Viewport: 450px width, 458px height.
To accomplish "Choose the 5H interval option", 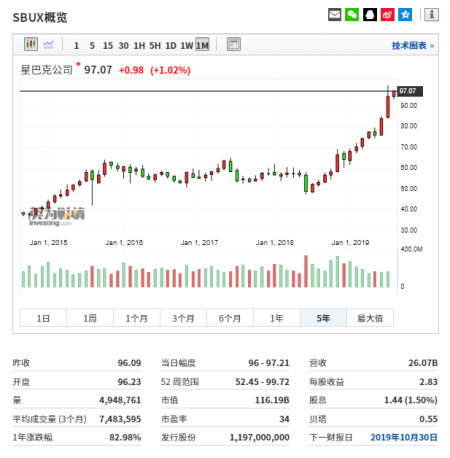I will point(155,45).
